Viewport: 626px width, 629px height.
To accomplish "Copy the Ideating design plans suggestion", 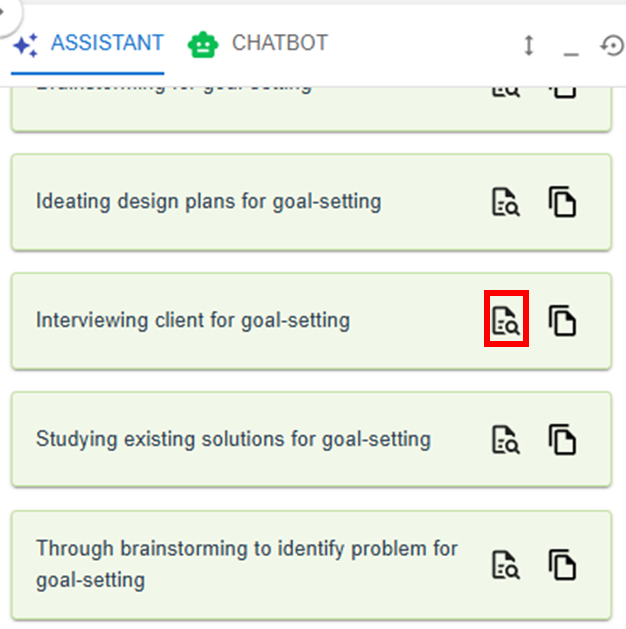I will point(563,203).
